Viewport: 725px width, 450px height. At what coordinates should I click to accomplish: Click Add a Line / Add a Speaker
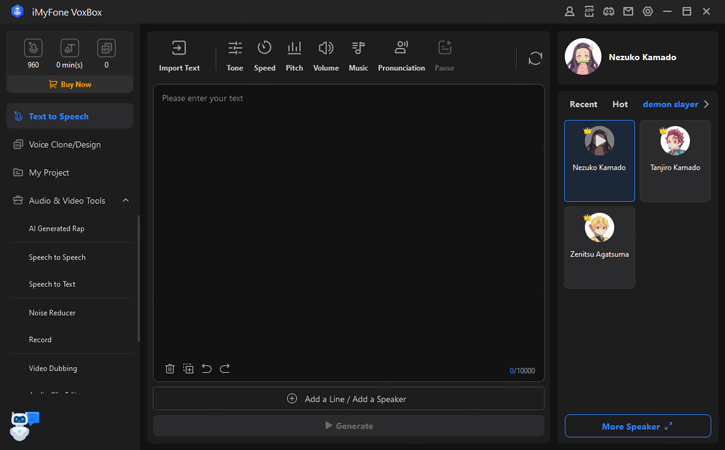click(349, 399)
